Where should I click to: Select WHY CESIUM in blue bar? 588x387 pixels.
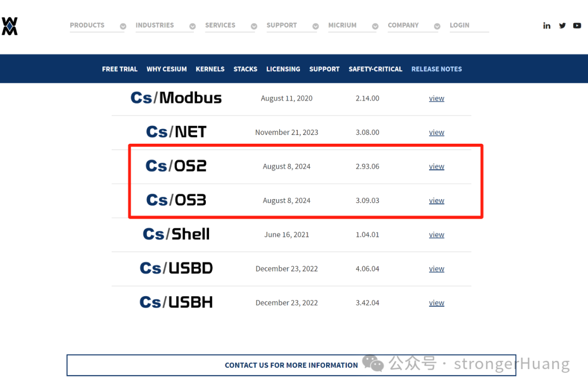point(167,69)
